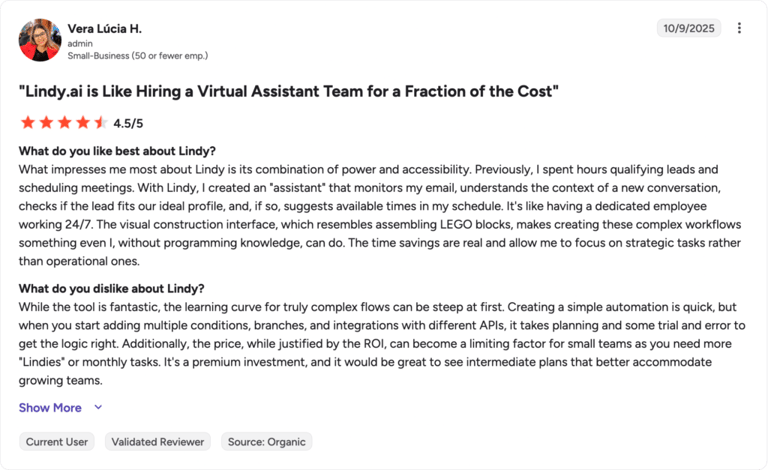This screenshot has height=470, width=768.
Task: Click the fourth red rating star
Action: (x=83, y=122)
